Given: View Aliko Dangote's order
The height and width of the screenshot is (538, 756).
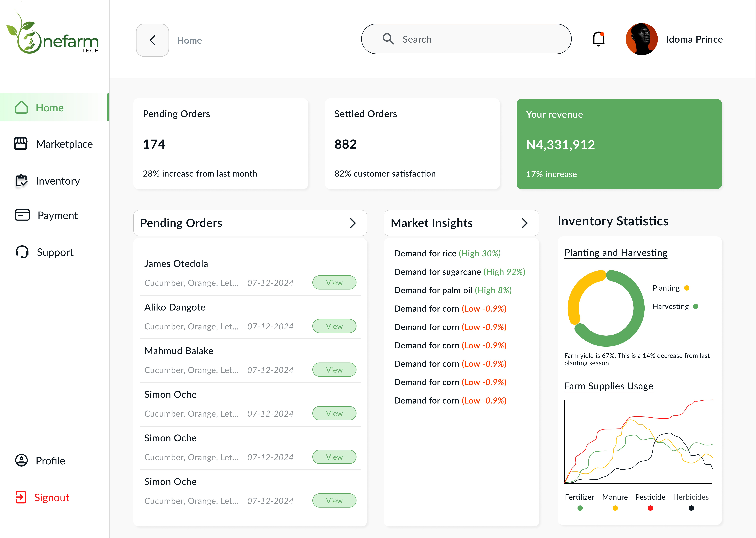Looking at the screenshot, I should point(334,326).
